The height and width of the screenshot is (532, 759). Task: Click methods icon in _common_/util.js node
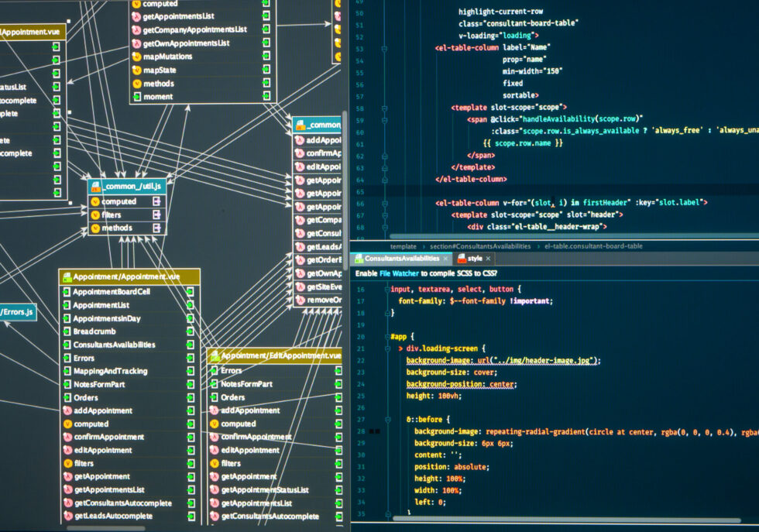pos(94,228)
